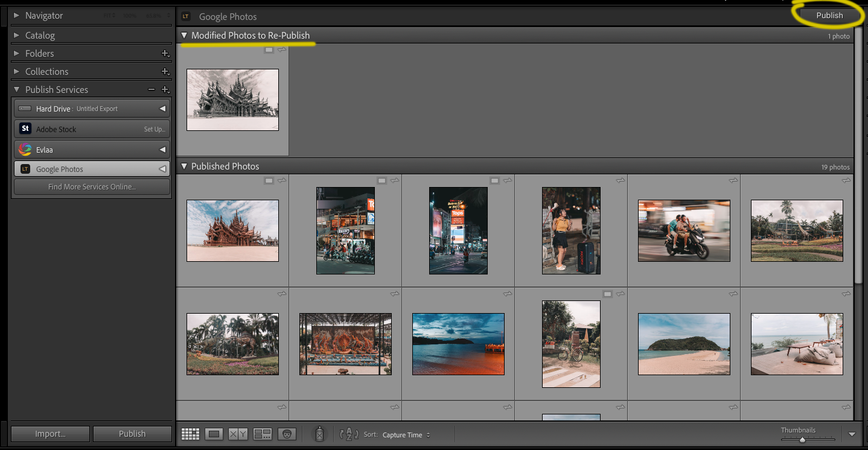868x450 pixels.
Task: Open the Sort Capture Time dropdown
Action: click(x=406, y=435)
